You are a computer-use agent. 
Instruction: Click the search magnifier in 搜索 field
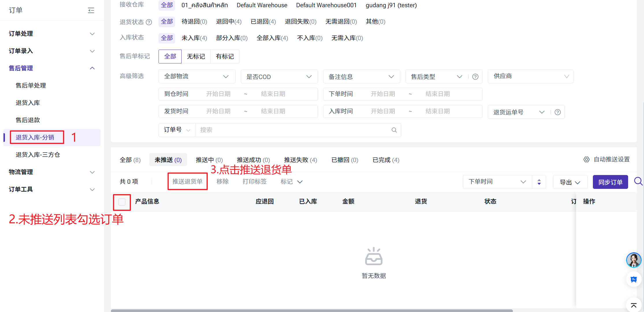[x=394, y=130]
